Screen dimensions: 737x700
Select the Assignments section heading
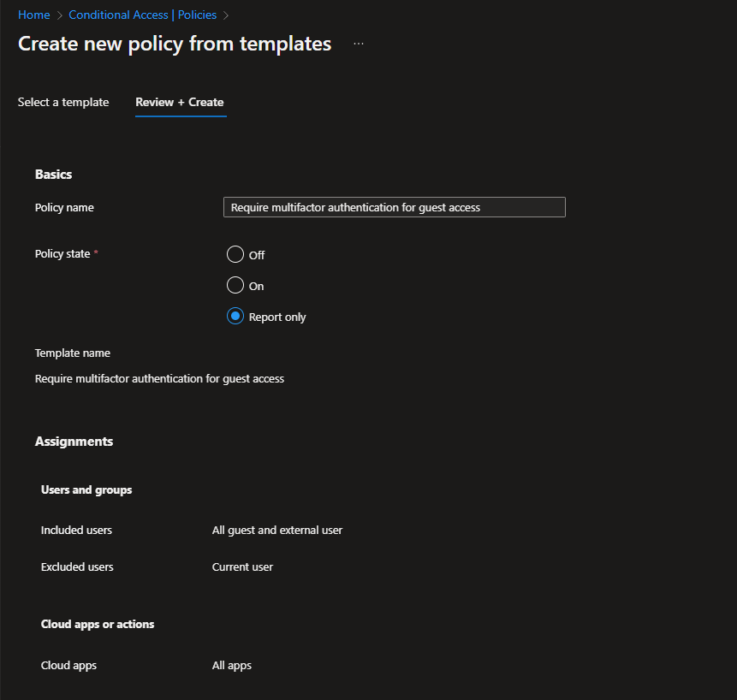coord(74,442)
